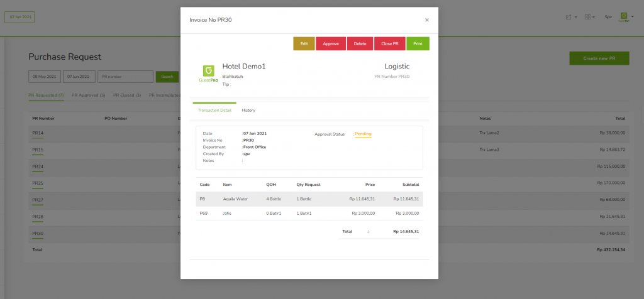Screen dimensions: 644x299
Task: Open the share/export icon dropdown in top bar
Action: click(571, 17)
